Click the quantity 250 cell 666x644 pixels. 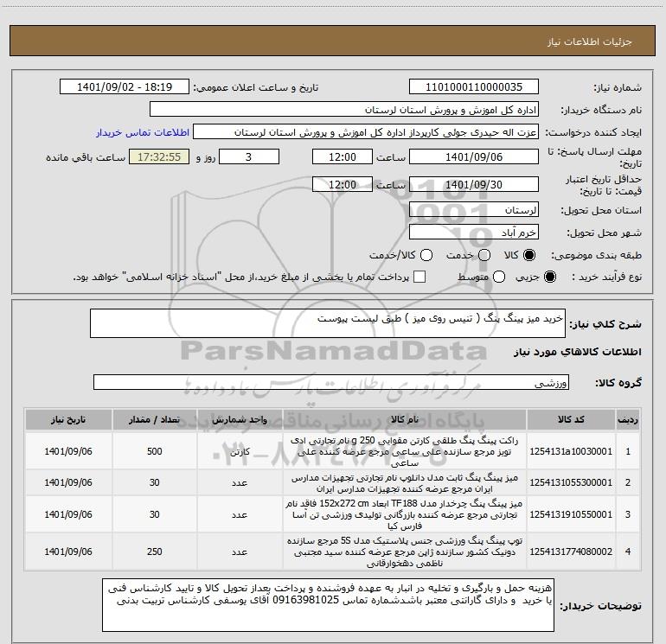coord(154,552)
